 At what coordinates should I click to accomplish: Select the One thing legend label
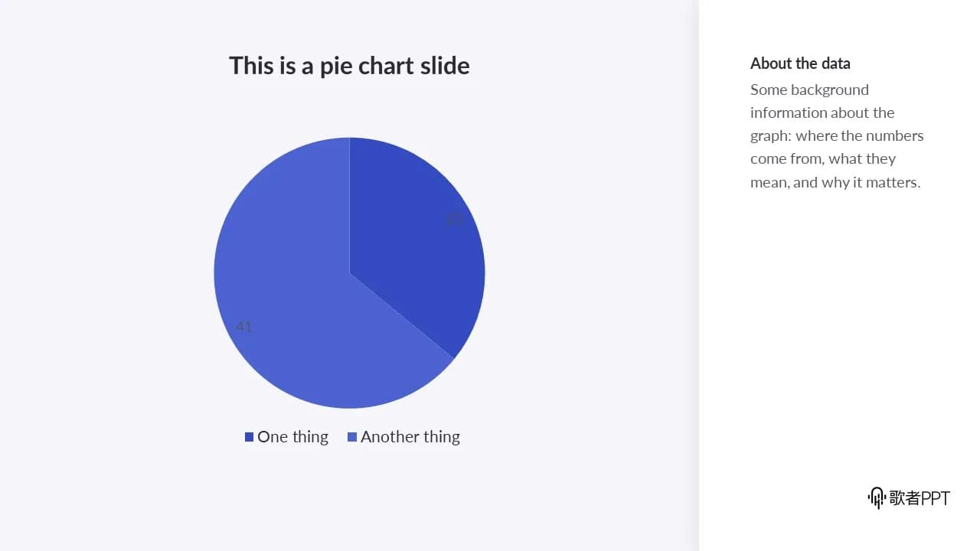(292, 437)
